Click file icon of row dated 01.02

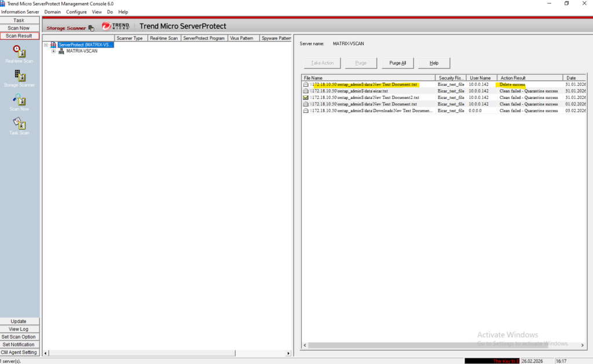(x=306, y=104)
